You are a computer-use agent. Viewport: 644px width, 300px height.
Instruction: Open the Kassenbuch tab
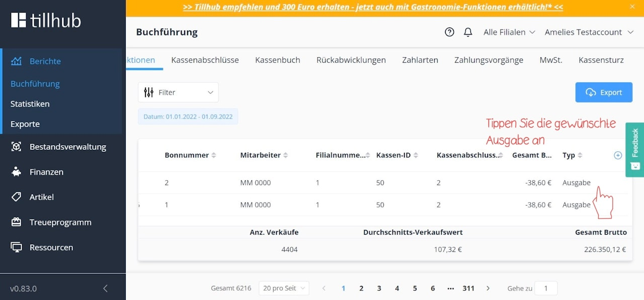tap(277, 60)
